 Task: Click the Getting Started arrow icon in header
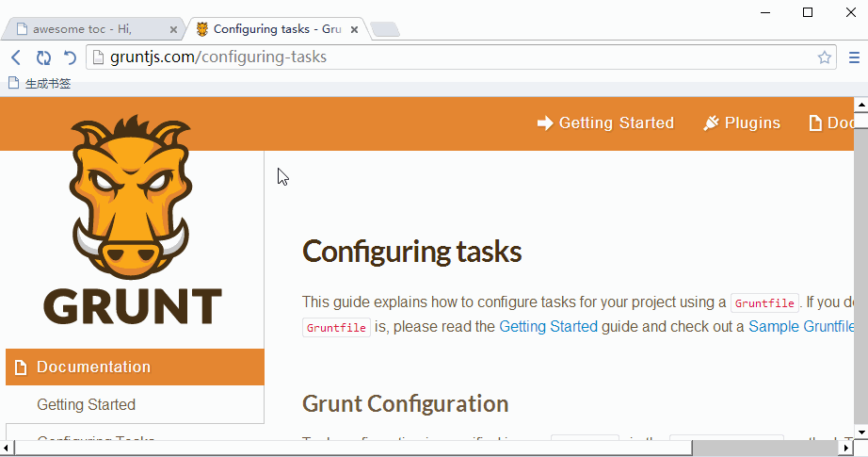tap(545, 123)
